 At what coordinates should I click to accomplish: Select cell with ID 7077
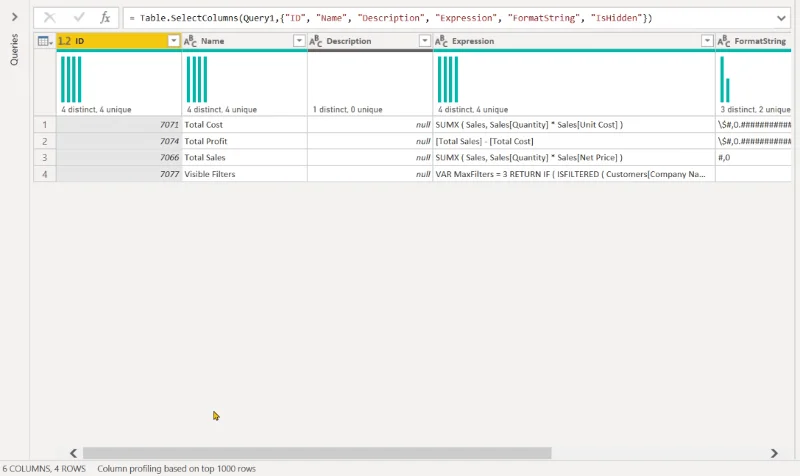119,174
